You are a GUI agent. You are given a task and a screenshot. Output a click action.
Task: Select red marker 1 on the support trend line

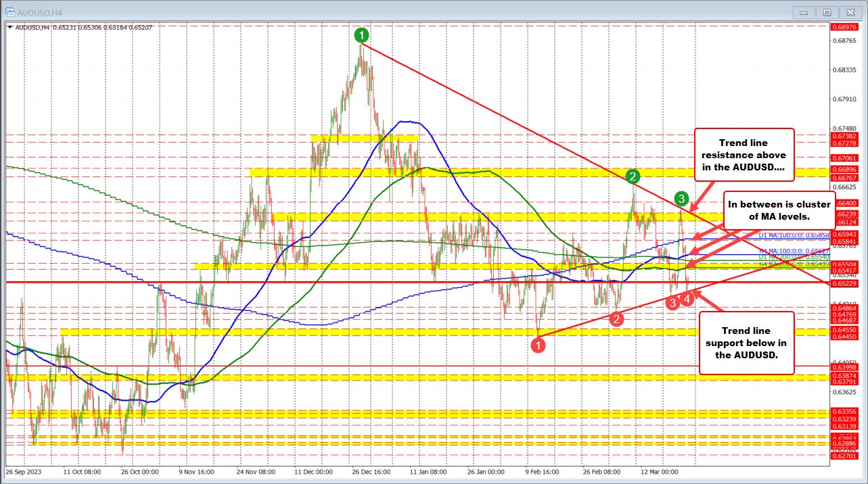point(539,345)
